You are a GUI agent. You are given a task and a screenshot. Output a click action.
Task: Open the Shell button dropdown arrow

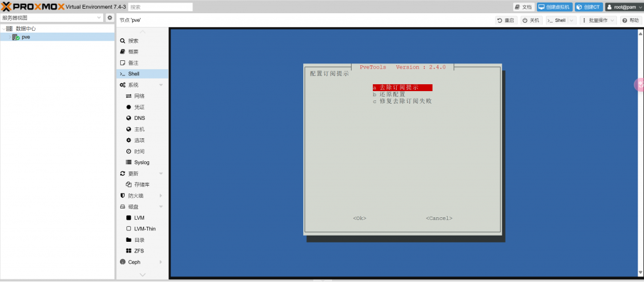pos(572,20)
